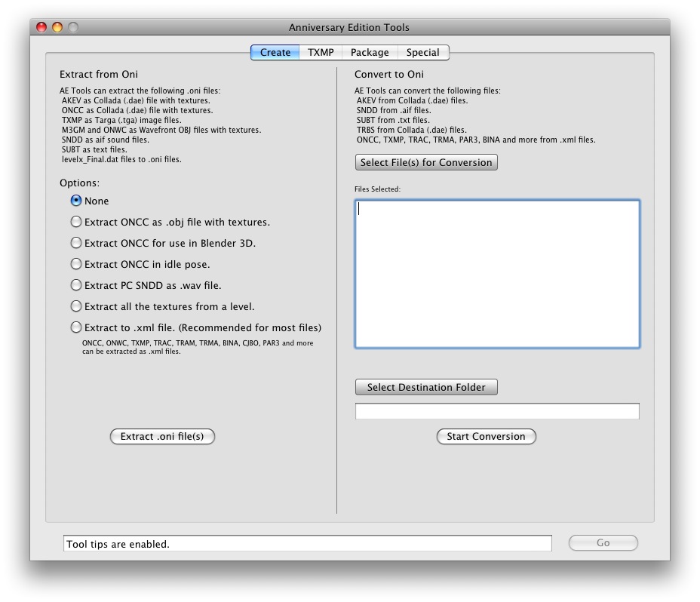Click the 'Files Selected:' label

coord(377,189)
